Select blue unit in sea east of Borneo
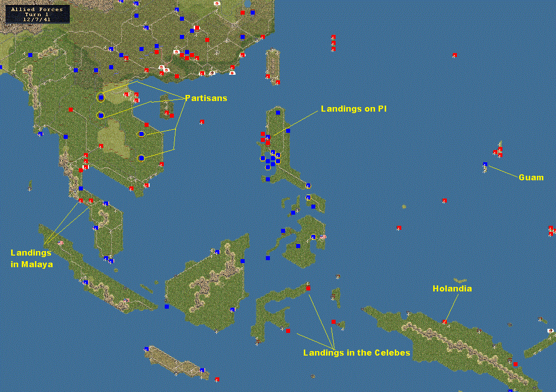Viewport: 556px width, 392px height. [268, 258]
